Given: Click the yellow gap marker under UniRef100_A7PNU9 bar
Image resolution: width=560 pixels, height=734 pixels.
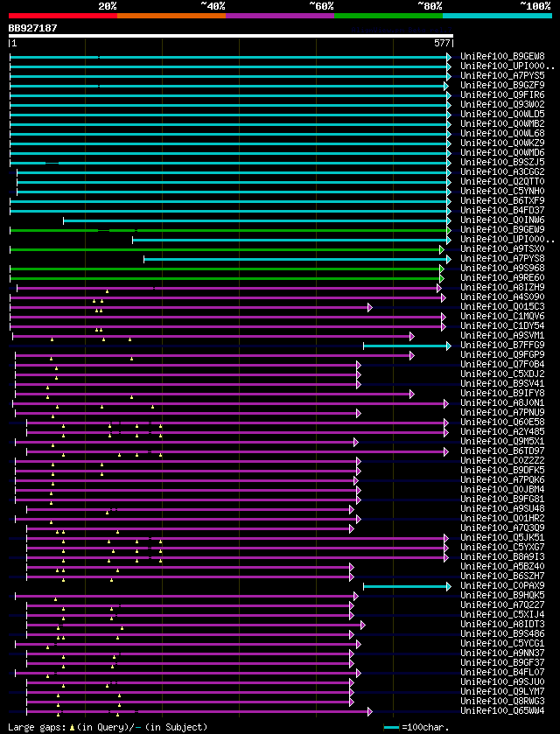Looking at the screenshot, I should pos(52,416).
